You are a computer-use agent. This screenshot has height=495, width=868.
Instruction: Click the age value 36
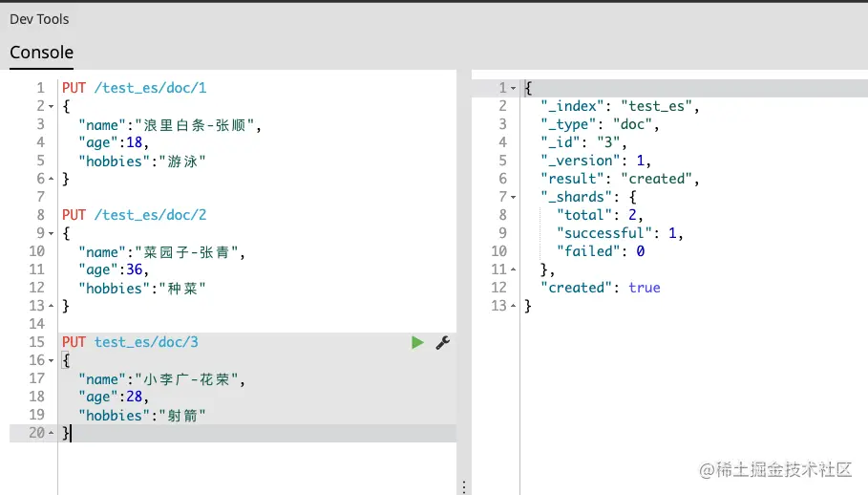[x=134, y=269]
